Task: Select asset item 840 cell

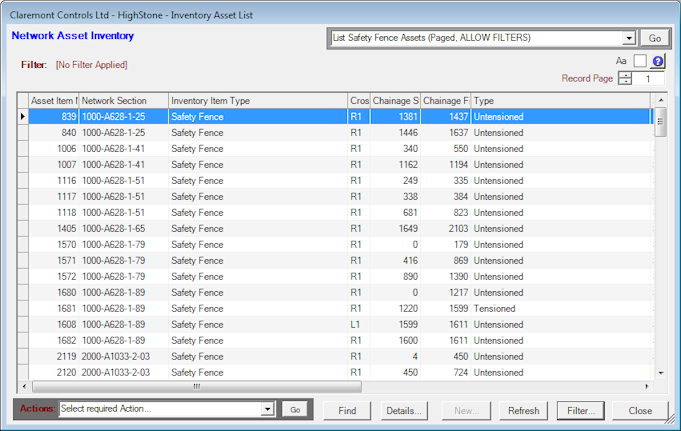Action: (x=54, y=133)
